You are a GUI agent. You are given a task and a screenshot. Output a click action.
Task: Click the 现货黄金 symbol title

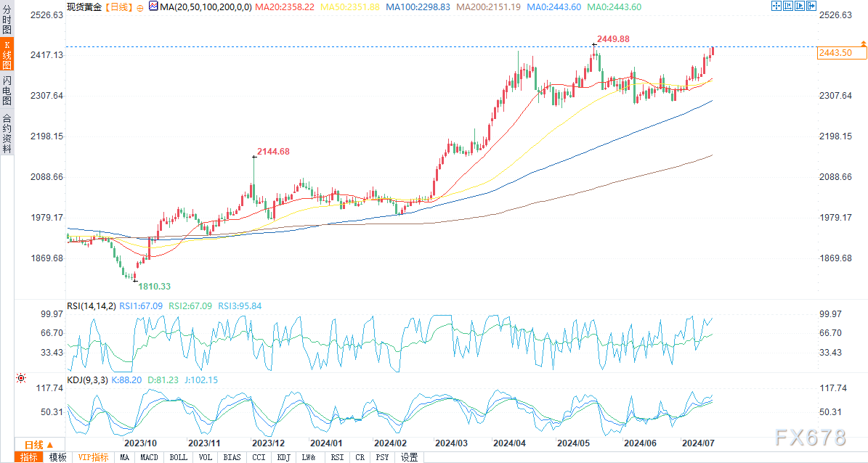pos(85,8)
